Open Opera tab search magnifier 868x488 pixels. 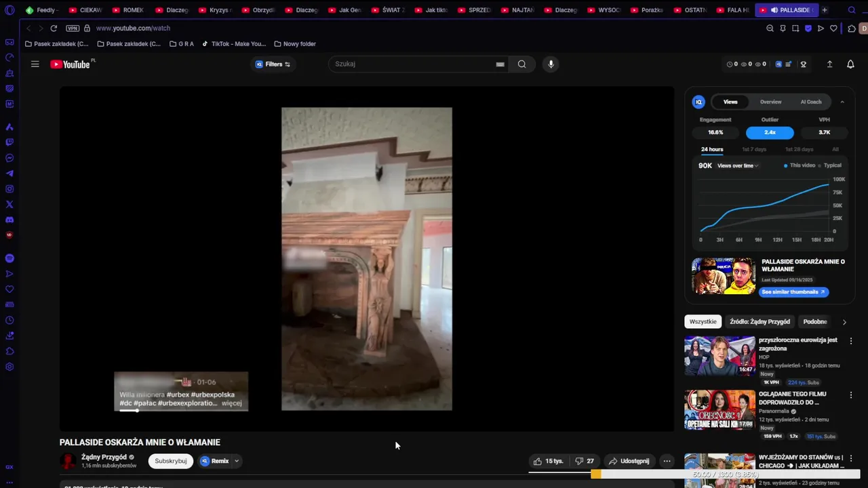852,10
